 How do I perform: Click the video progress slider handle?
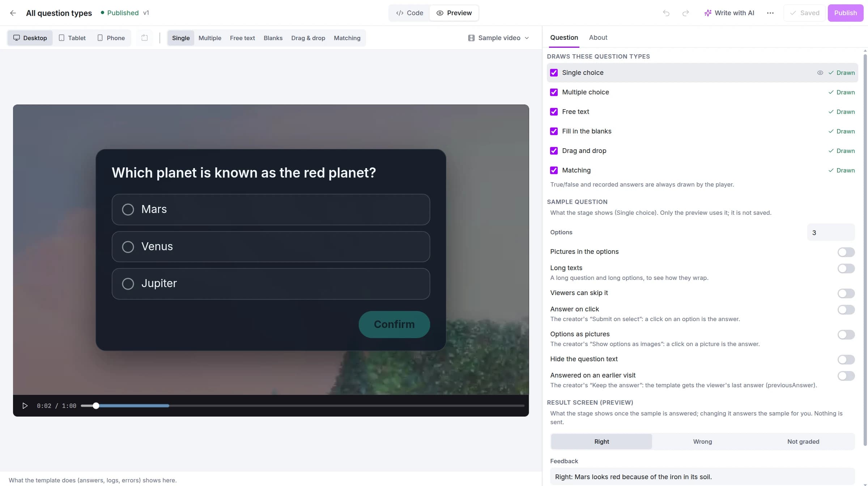96,406
